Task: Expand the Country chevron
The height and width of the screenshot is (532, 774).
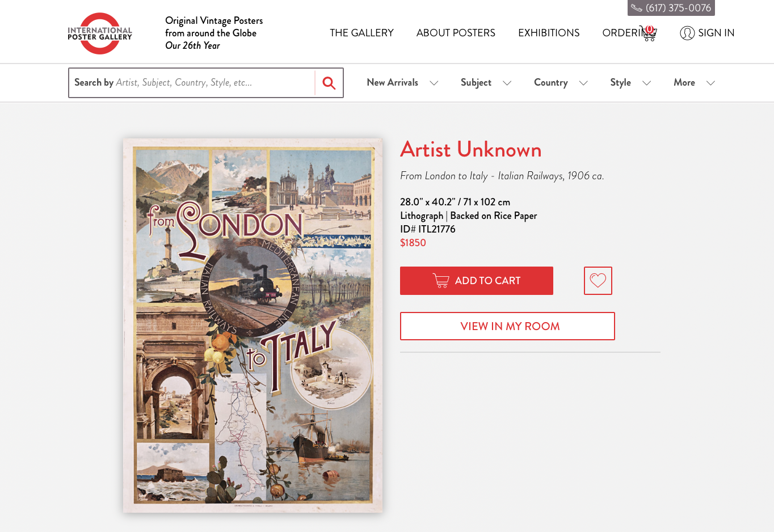Action: click(x=583, y=83)
